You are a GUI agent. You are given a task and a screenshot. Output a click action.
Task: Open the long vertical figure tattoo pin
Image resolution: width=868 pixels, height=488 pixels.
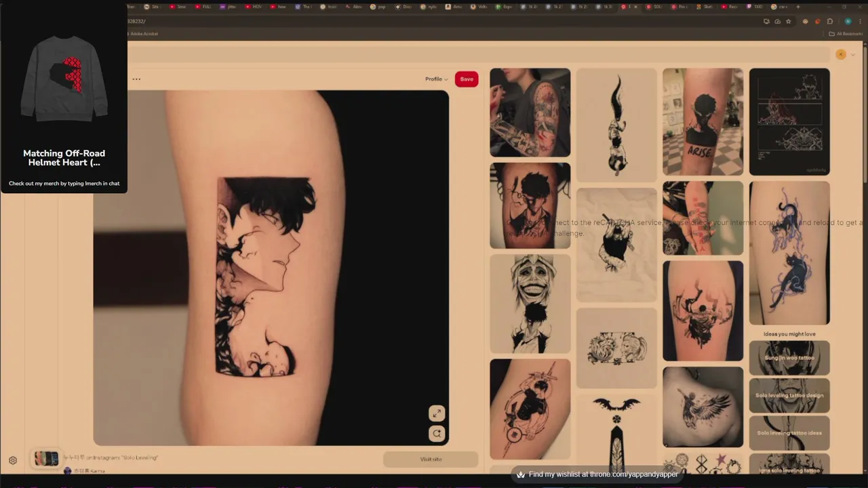(x=616, y=125)
